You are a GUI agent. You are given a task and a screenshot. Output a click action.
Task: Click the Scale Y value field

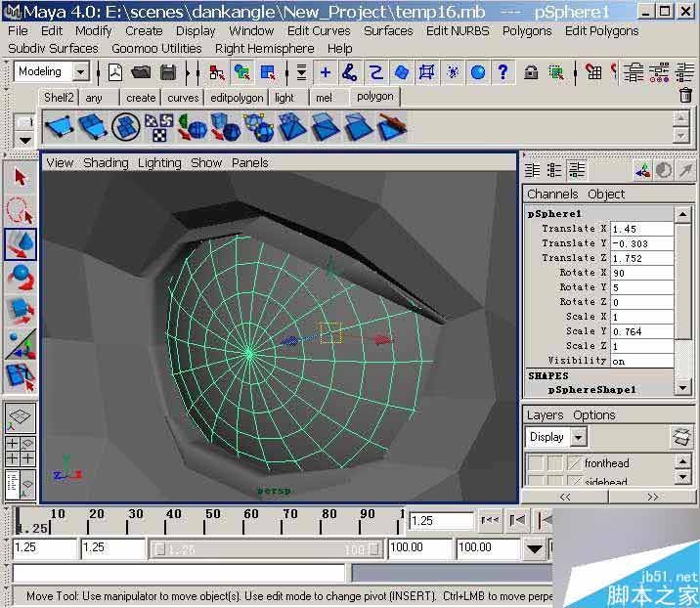tap(641, 331)
